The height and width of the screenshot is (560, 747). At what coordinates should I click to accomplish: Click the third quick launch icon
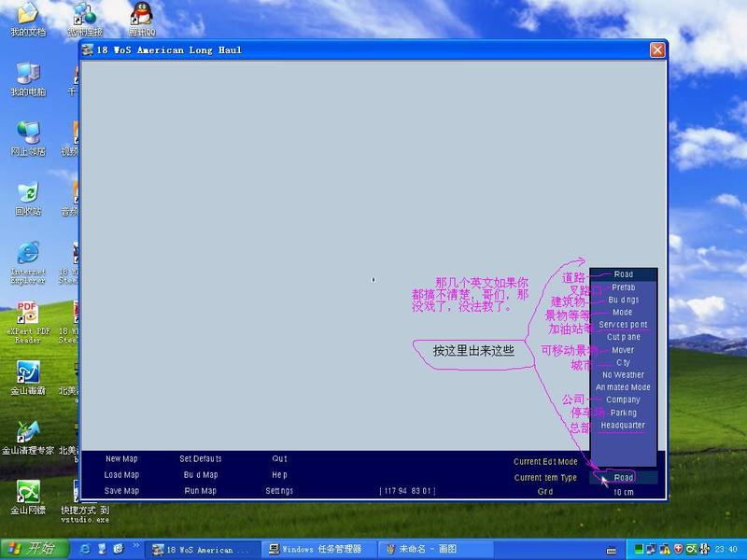tap(119, 549)
